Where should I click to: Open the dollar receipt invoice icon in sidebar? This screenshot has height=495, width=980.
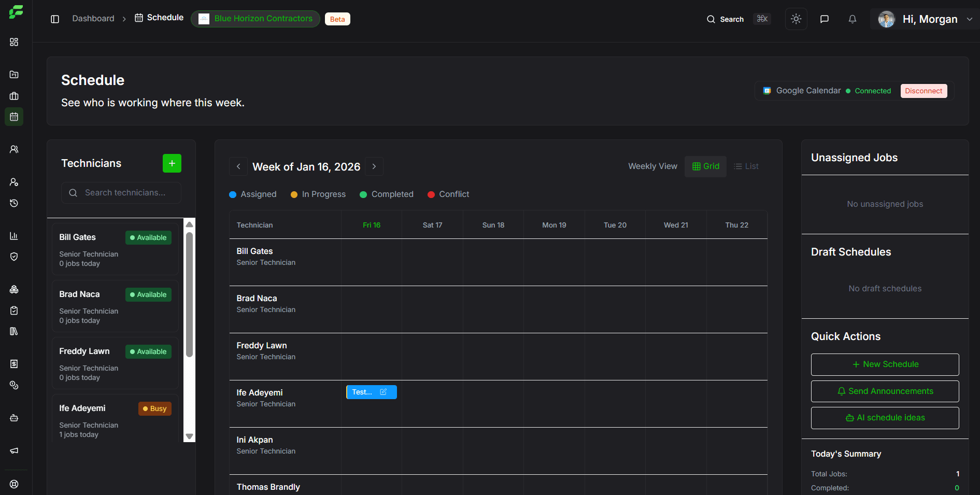tap(14, 364)
